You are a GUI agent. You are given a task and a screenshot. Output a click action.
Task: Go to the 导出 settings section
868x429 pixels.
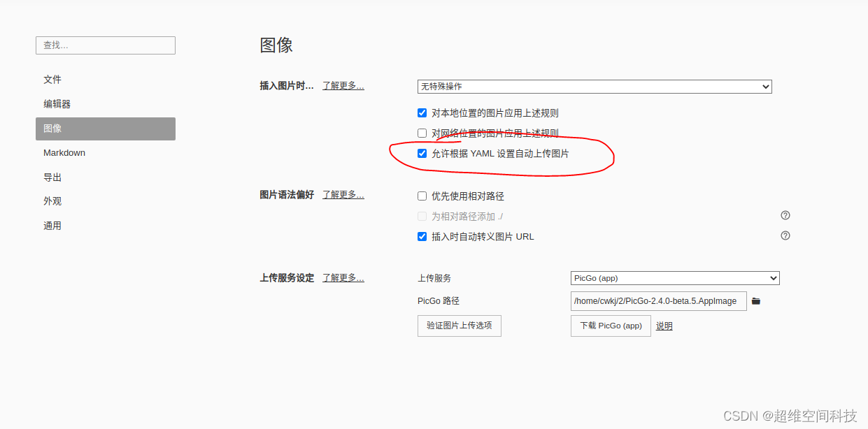pos(52,177)
